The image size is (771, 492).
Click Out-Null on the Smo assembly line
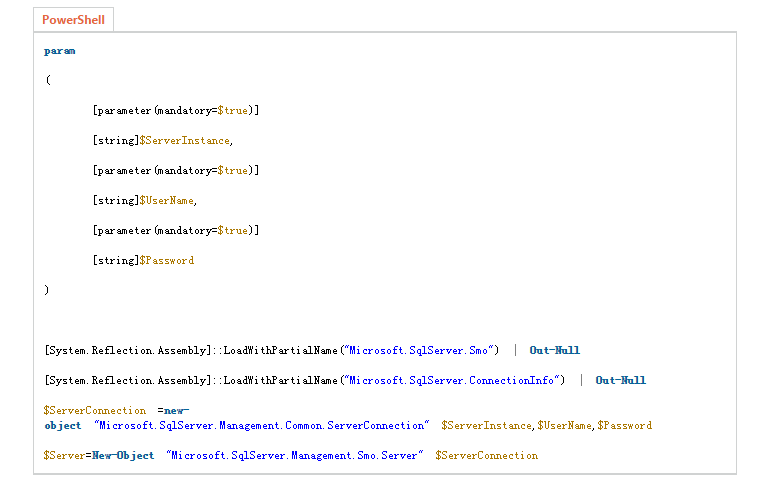tap(554, 351)
